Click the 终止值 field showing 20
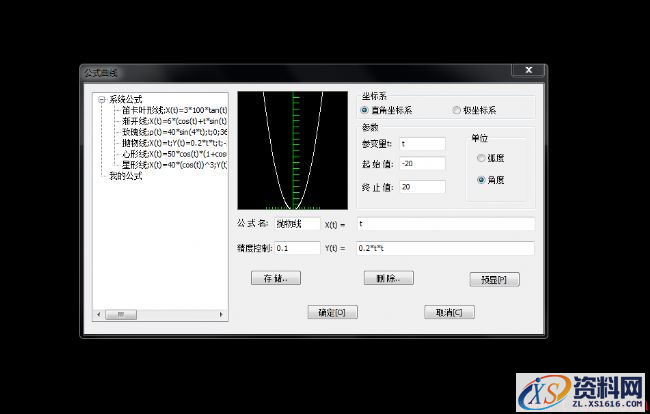The width and height of the screenshot is (650, 414). (422, 187)
